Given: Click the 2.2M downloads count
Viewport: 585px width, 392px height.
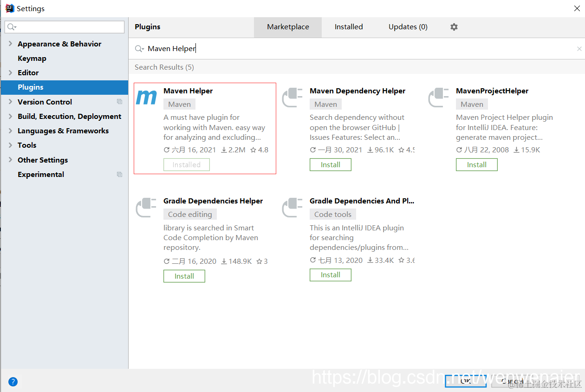Looking at the screenshot, I should click(233, 150).
